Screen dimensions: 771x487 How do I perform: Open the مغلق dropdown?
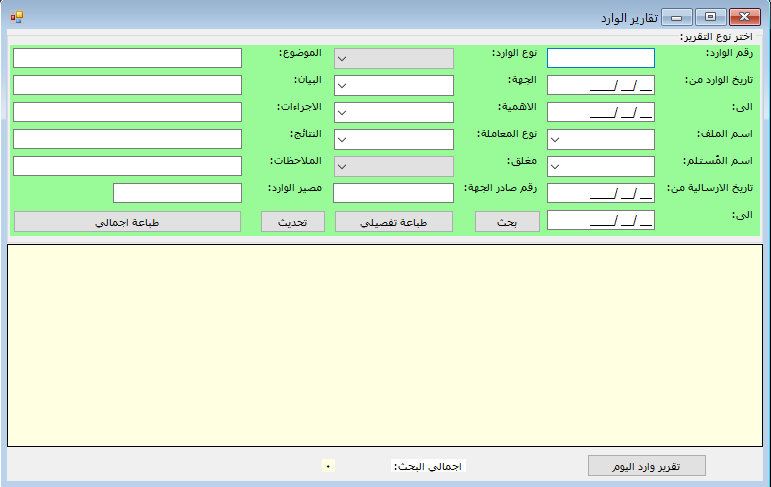click(x=394, y=167)
